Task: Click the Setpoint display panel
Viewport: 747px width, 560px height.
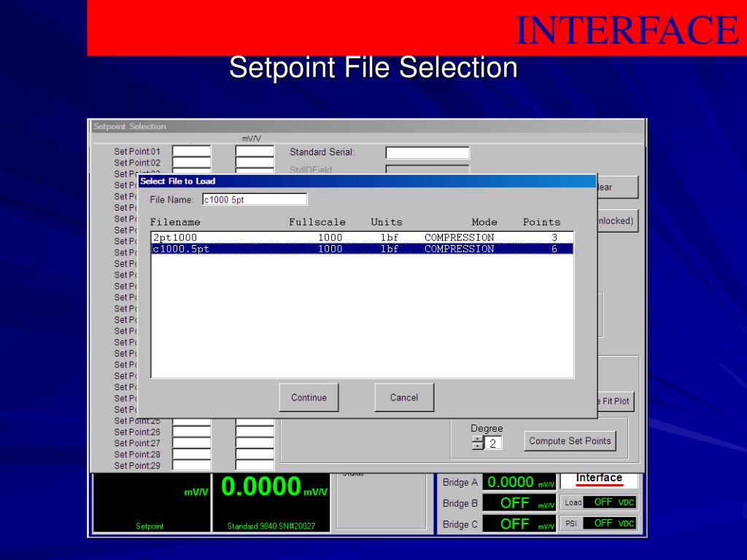Action: click(x=152, y=503)
